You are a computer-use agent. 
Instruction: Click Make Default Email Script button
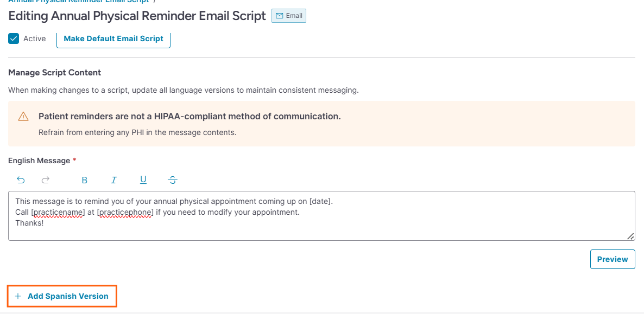click(x=113, y=39)
